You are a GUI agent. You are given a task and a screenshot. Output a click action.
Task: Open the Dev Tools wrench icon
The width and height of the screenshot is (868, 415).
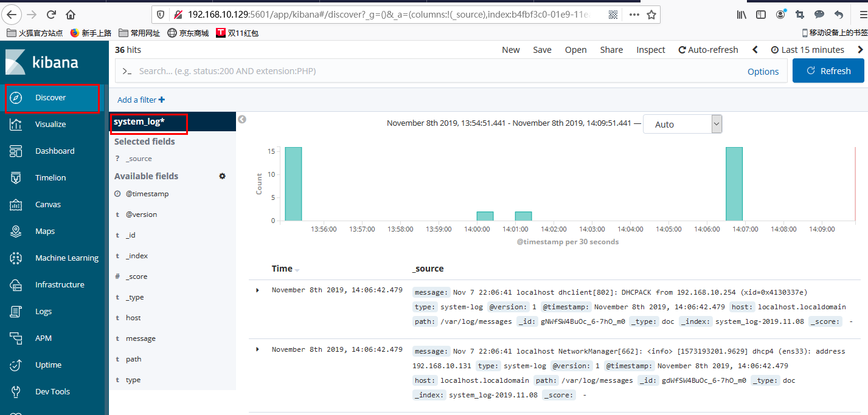tap(16, 392)
